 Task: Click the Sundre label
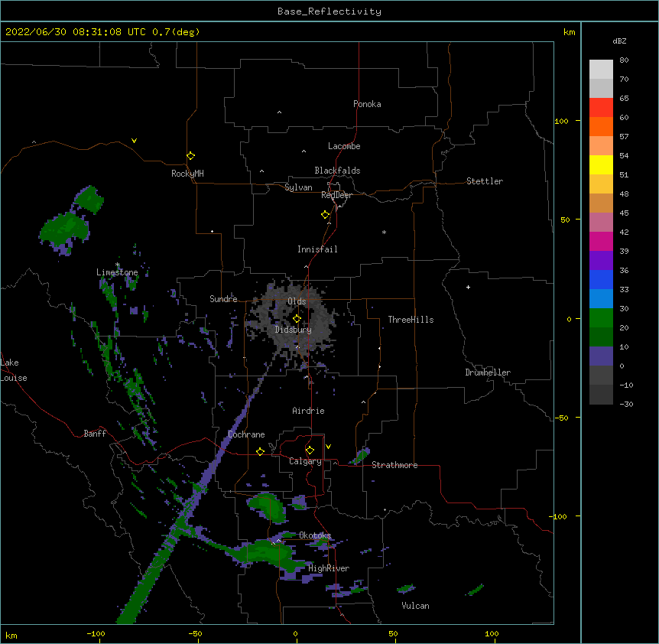pyautogui.click(x=223, y=299)
